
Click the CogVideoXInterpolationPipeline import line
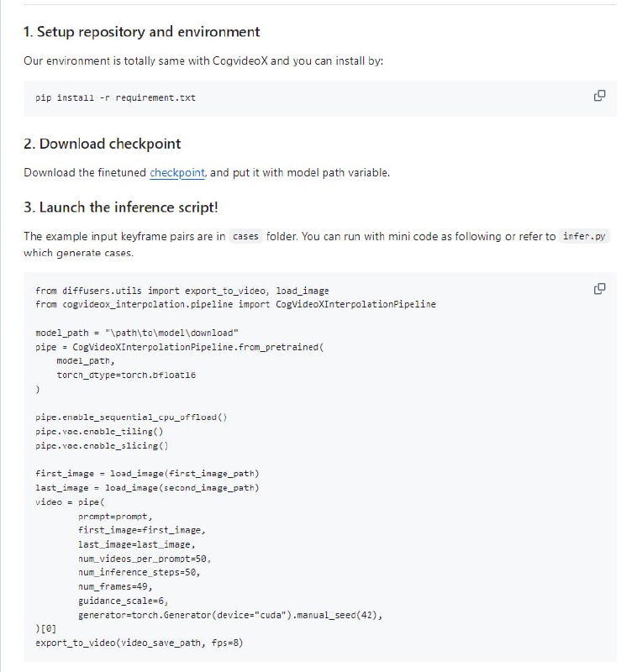coord(235,303)
